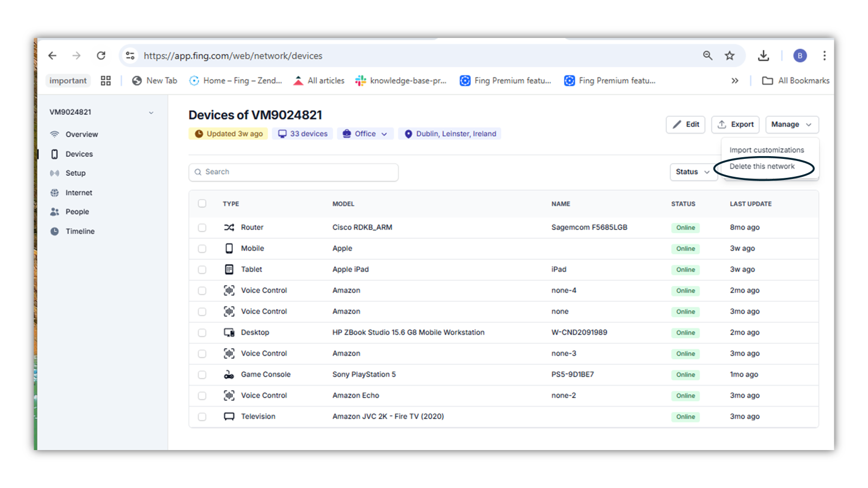Select the Sony PlayStation 5 row checkbox
This screenshot has height=488, width=868.
202,375
